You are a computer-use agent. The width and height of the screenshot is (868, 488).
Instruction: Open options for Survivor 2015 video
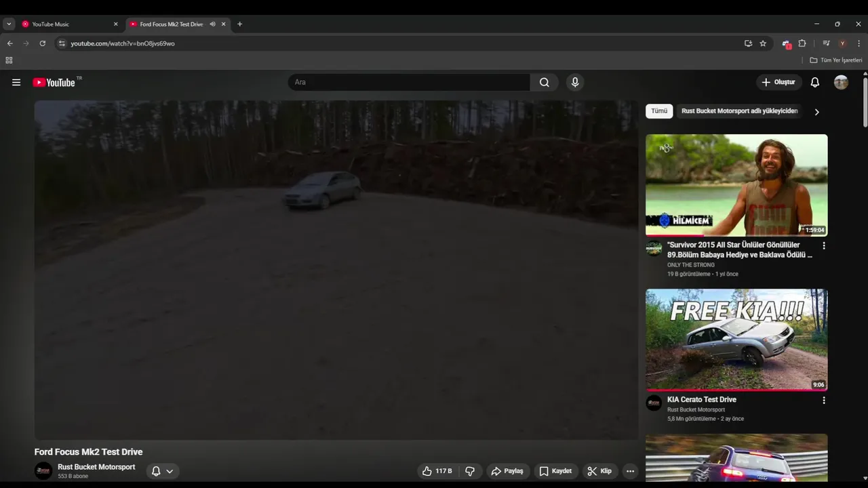(824, 245)
